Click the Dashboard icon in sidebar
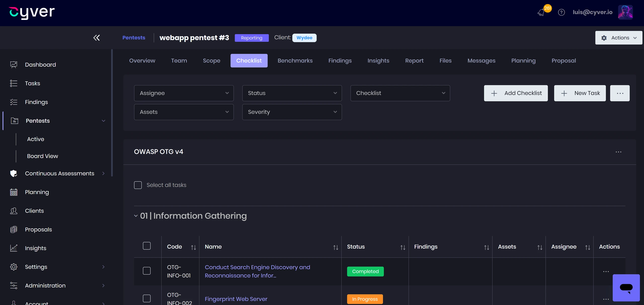Screen dimensions: 644x305 click(x=14, y=65)
